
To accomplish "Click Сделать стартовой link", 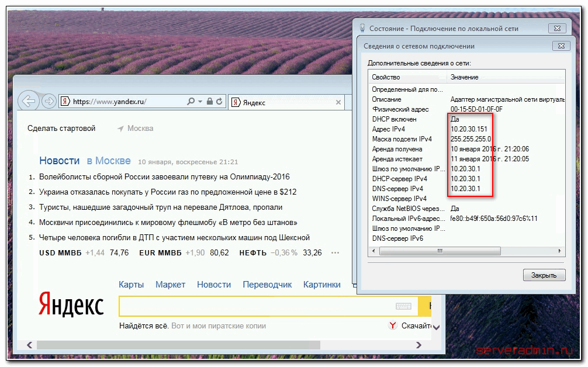I will 61,129.
